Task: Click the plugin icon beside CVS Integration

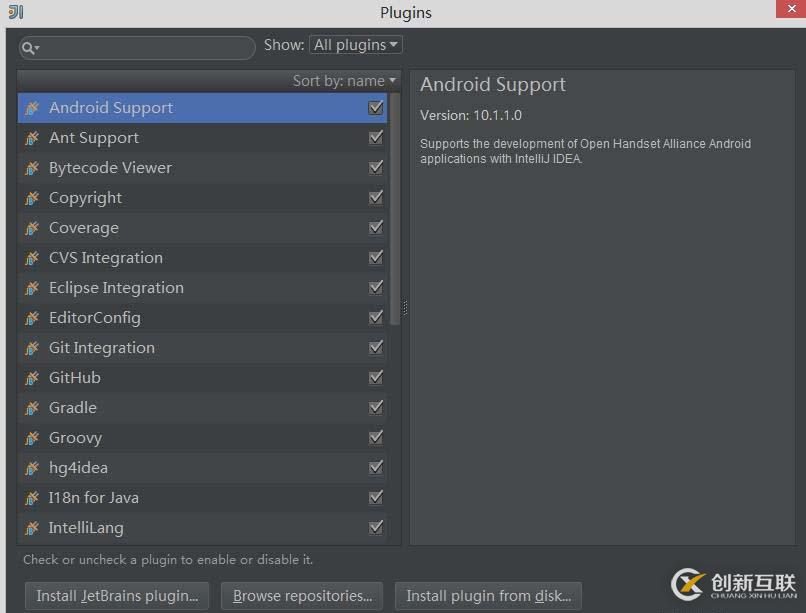Action: tap(32, 258)
